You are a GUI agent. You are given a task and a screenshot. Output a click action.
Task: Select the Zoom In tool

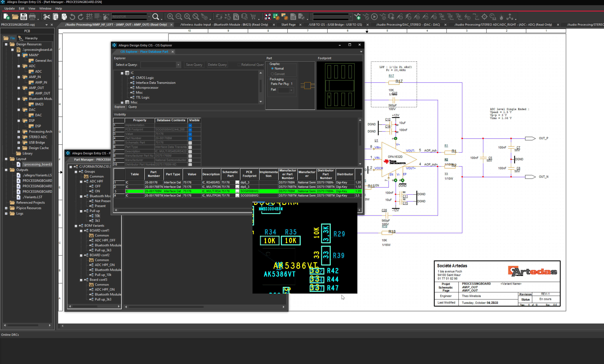[x=170, y=16]
